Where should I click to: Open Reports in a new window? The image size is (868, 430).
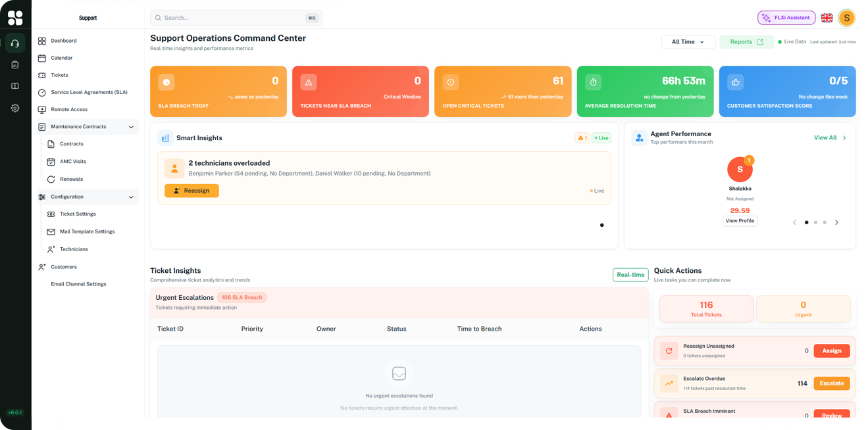pos(747,42)
